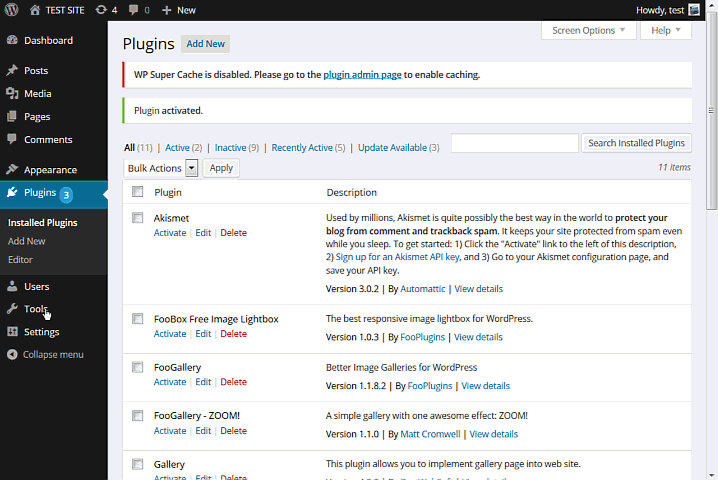Image resolution: width=718 pixels, height=480 pixels.
Task: Filter plugins by Inactive (9)
Action: pyautogui.click(x=237, y=147)
